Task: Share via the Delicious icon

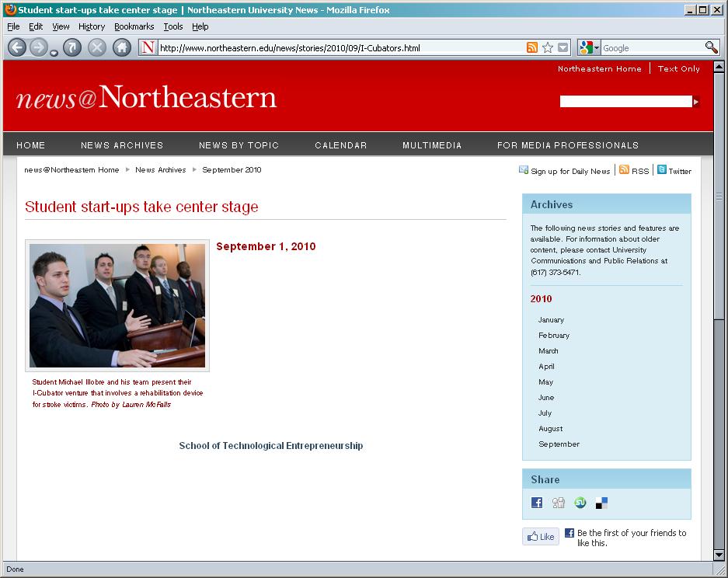Action: [x=601, y=503]
